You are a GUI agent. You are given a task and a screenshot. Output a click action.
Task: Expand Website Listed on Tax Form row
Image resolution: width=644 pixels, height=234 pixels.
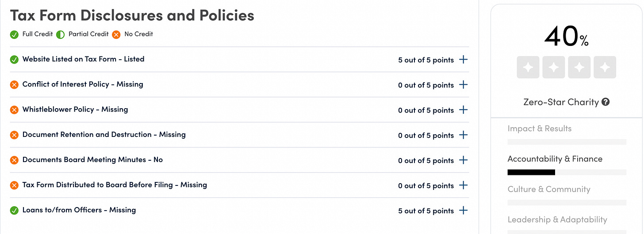[x=463, y=60]
